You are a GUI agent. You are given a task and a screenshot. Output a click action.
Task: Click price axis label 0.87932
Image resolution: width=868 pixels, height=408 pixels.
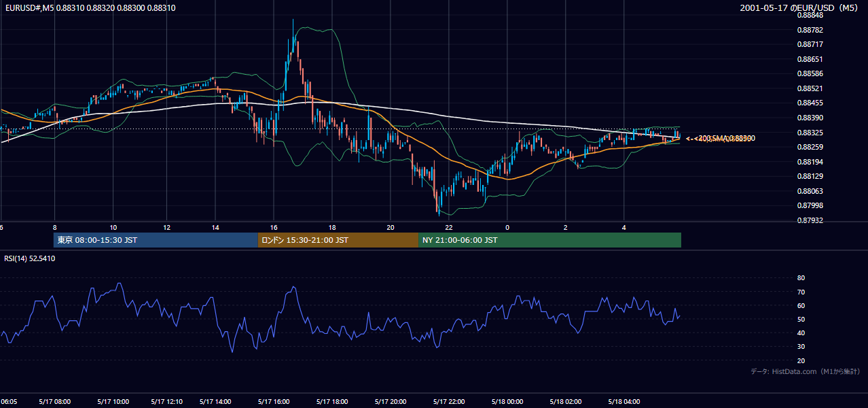coord(810,220)
